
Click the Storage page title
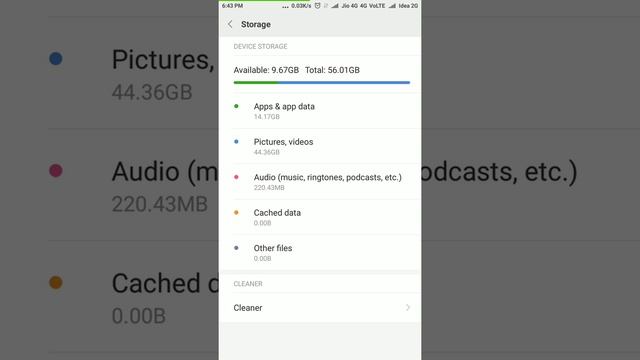[256, 24]
